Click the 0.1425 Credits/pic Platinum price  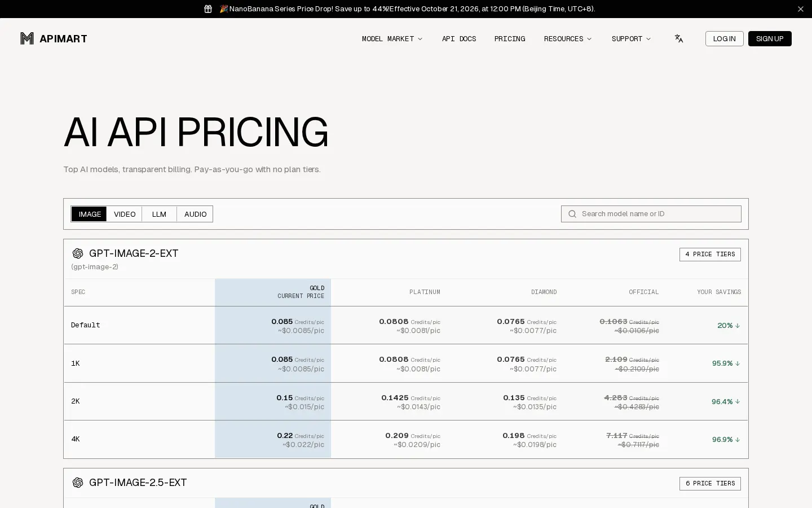(x=411, y=398)
